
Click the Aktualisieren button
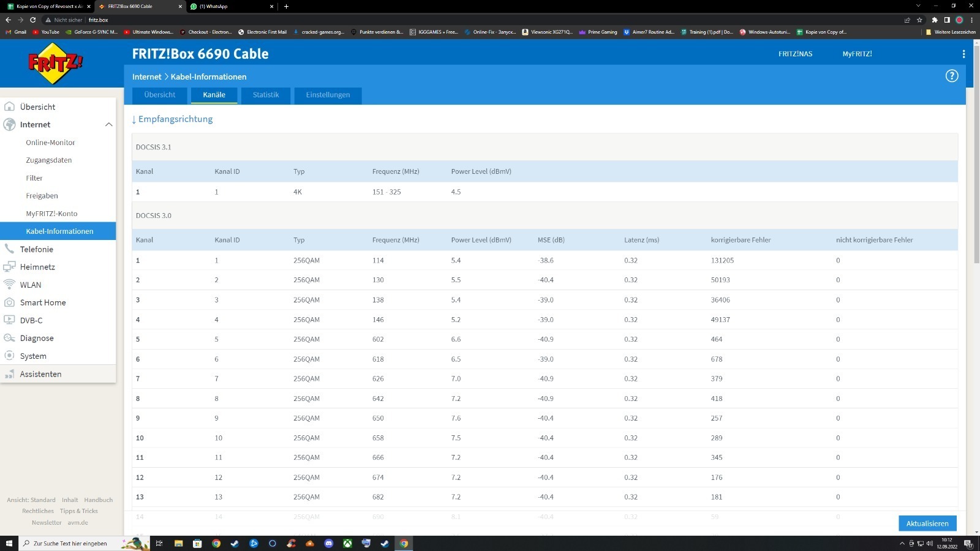(x=927, y=523)
